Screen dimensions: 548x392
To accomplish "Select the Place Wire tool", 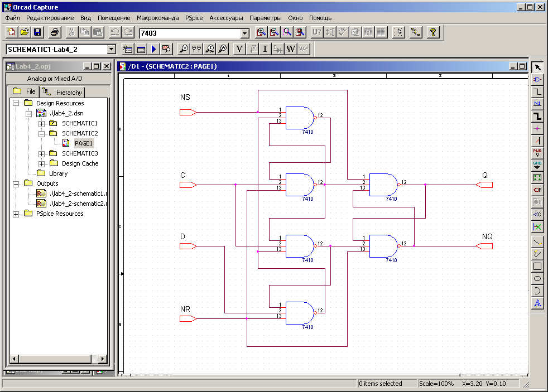I will [537, 92].
